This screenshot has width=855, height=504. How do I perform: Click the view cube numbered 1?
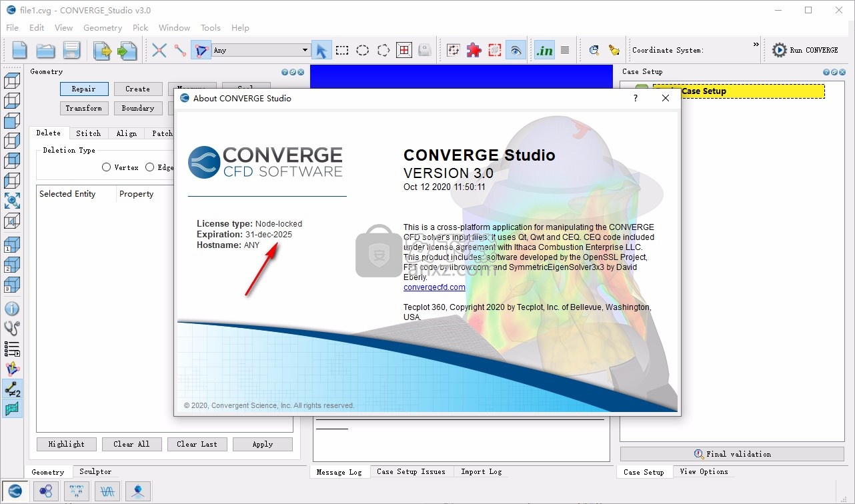pyautogui.click(x=12, y=245)
